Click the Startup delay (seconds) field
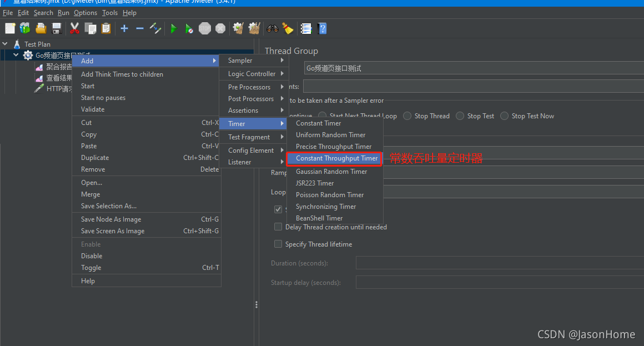 (500, 282)
